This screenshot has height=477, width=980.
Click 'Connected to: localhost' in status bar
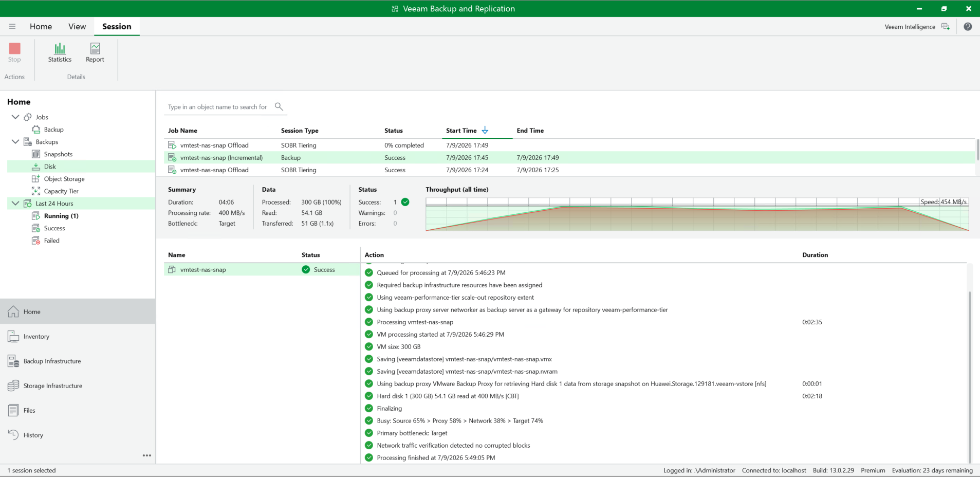774,470
